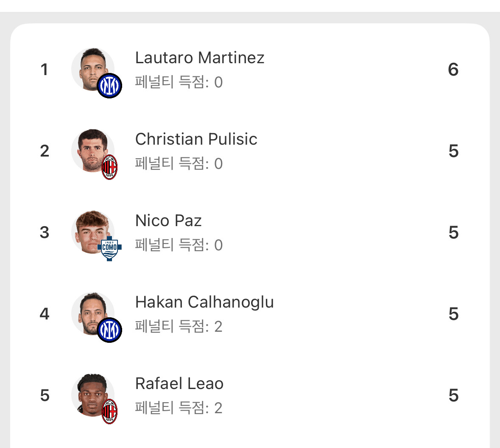Tap the AC Milan badge on Pulisic's photo

point(109,167)
